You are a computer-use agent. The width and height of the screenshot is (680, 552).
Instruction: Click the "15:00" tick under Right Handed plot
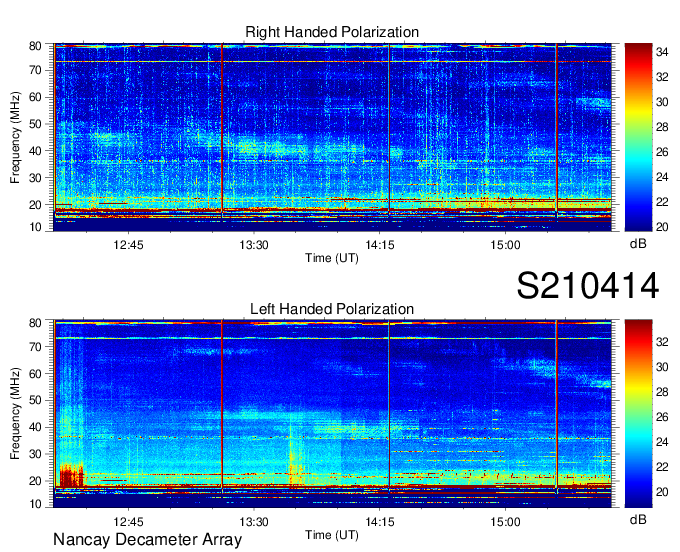click(x=505, y=245)
